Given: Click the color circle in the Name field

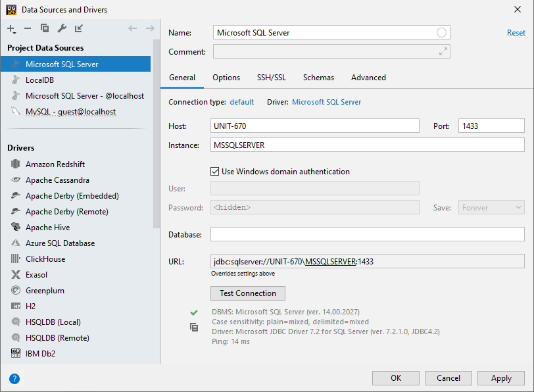Looking at the screenshot, I should click(441, 33).
